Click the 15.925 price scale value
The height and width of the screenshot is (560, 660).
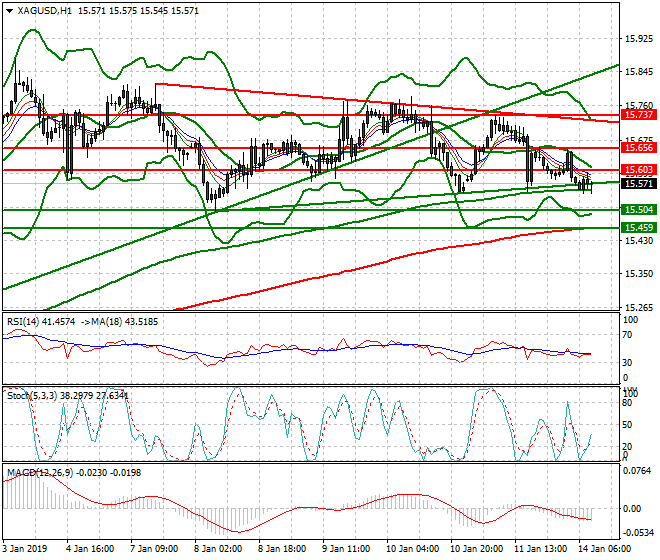[x=639, y=39]
